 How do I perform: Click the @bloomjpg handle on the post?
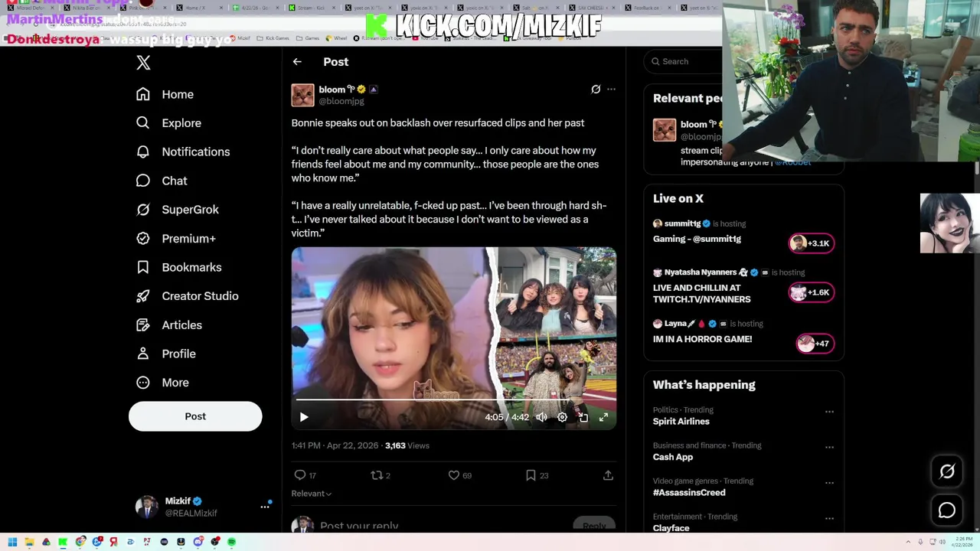(x=341, y=101)
